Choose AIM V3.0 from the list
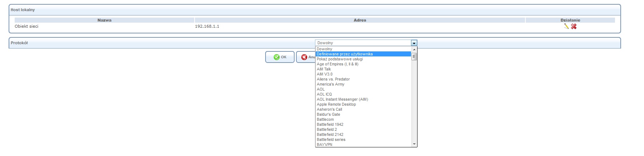 363,74
